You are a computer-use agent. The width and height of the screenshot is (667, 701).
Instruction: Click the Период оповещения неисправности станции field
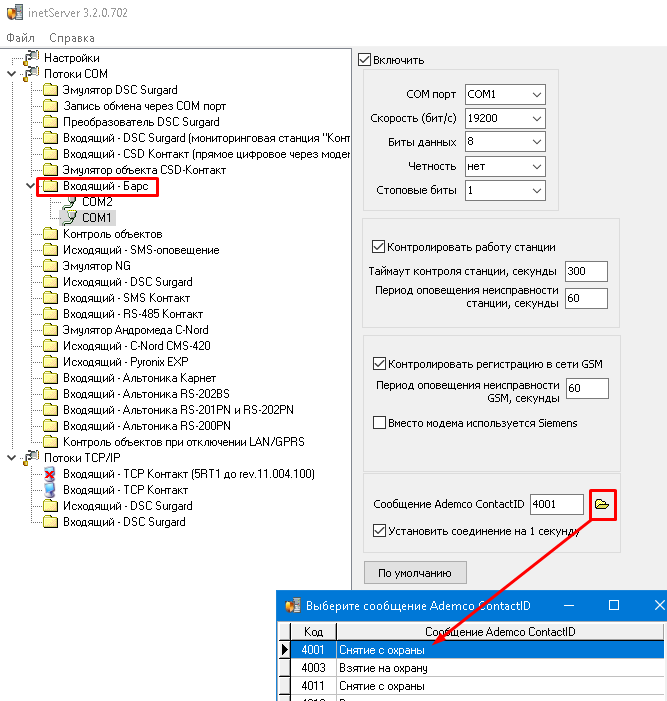point(586,298)
